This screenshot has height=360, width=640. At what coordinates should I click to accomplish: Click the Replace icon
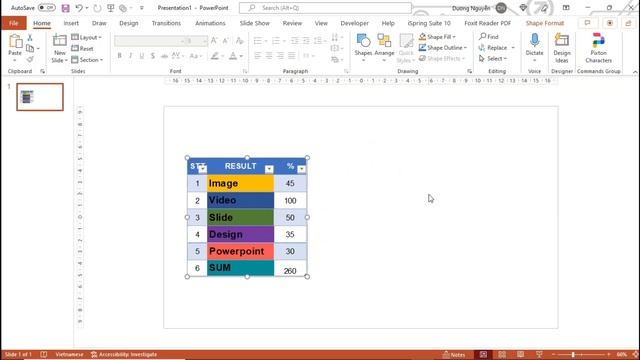(482, 48)
